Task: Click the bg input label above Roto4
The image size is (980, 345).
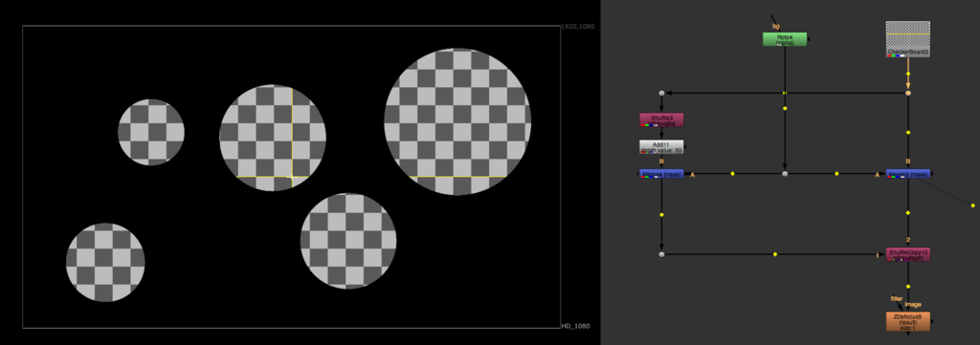Action: (x=776, y=26)
